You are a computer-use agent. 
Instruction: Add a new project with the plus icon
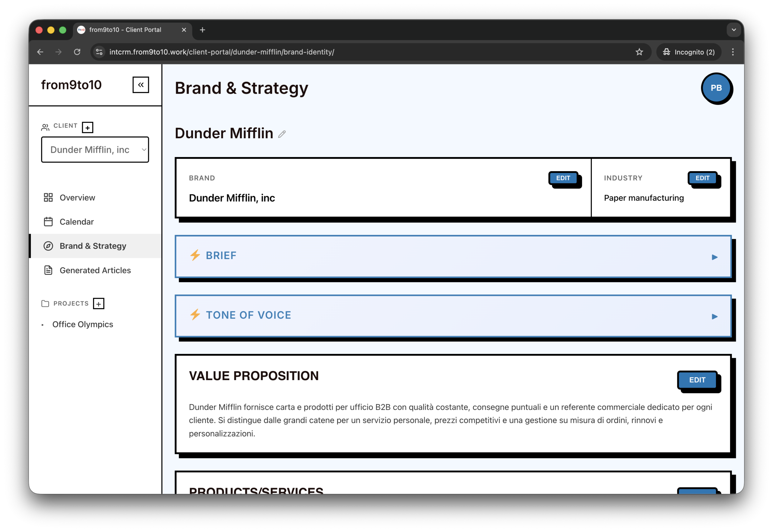click(99, 304)
